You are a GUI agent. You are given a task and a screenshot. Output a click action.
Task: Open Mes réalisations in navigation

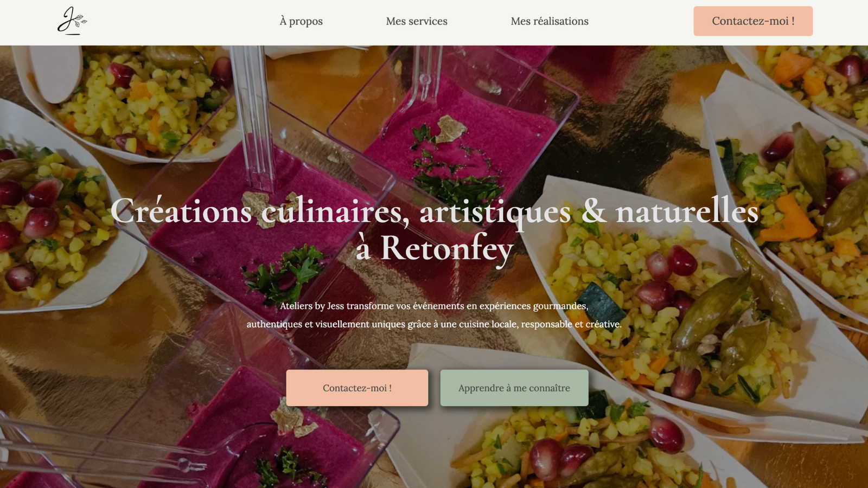pos(550,21)
